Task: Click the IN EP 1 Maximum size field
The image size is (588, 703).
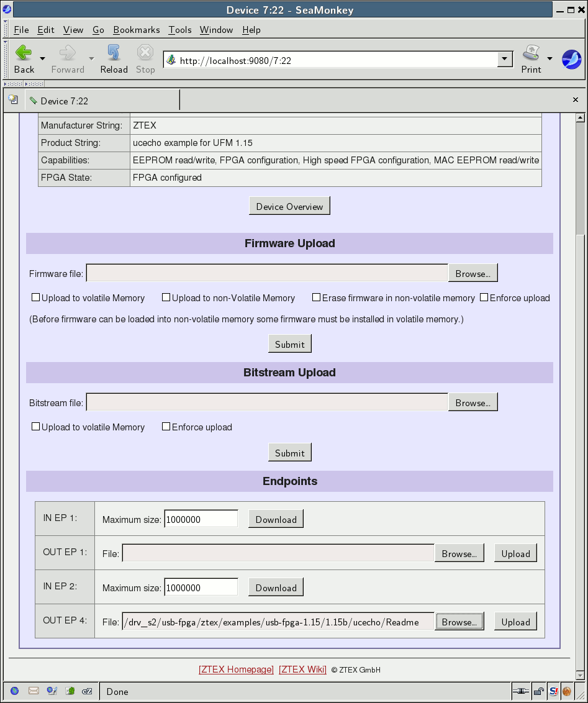Action: point(201,519)
